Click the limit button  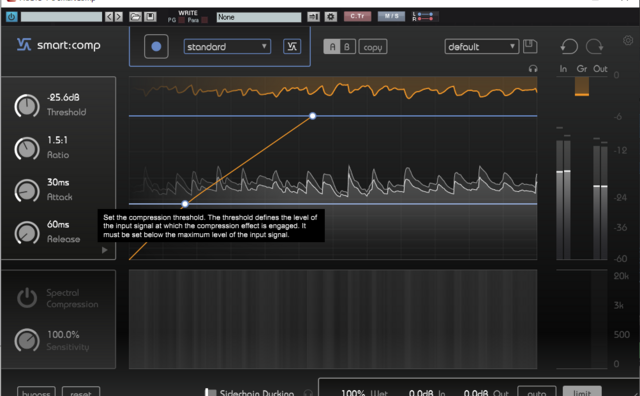582,392
